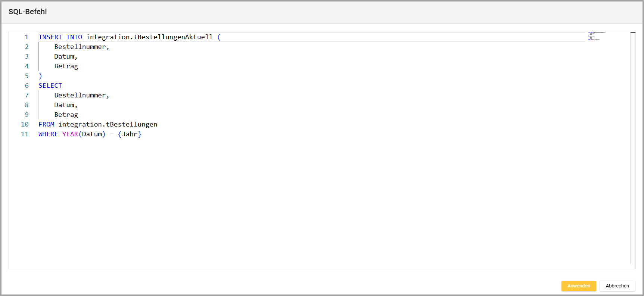
Task: Click the INTO keyword on line 1
Action: click(74, 37)
